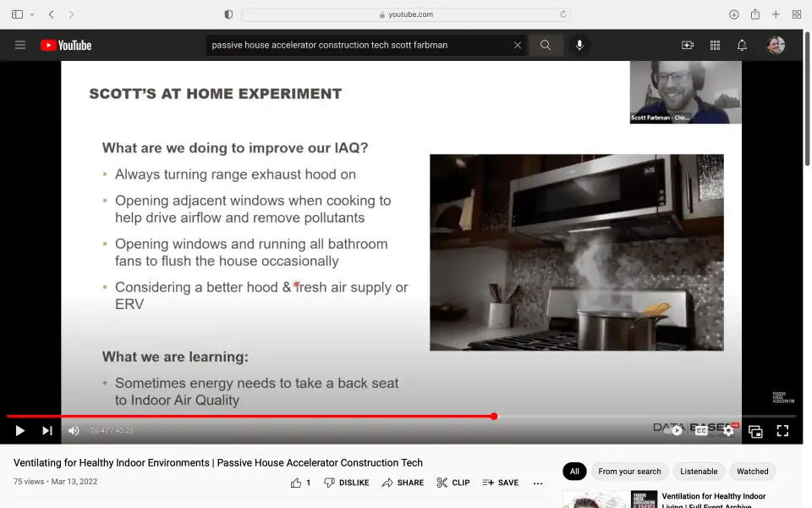Screen dimensions: 812x508
Task: Mute the video volume
Action: (74, 431)
